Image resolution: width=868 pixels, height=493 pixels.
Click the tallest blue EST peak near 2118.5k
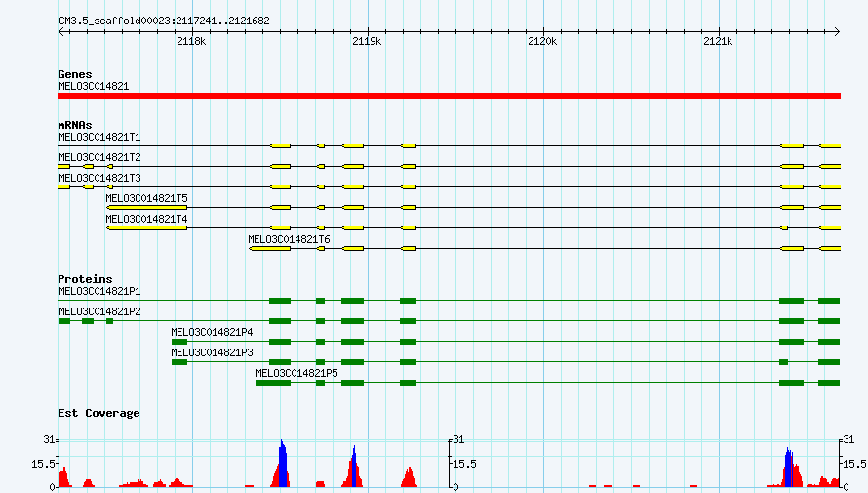pos(283,464)
